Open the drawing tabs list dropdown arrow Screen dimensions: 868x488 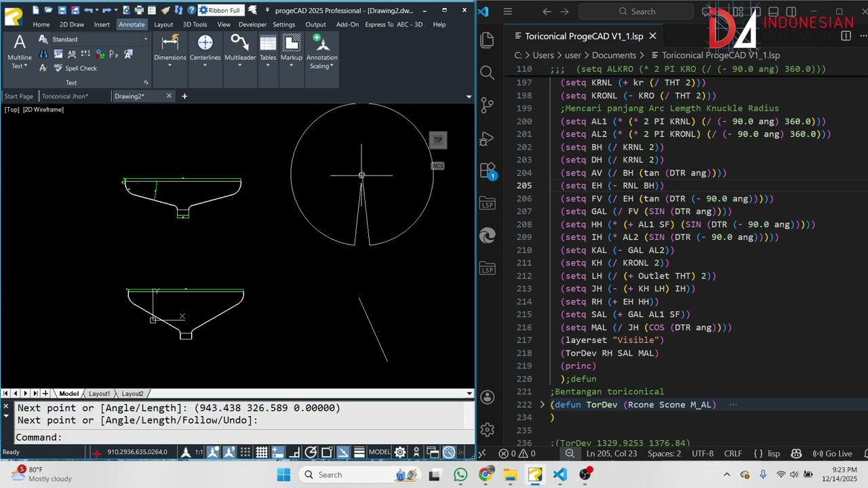tap(469, 96)
